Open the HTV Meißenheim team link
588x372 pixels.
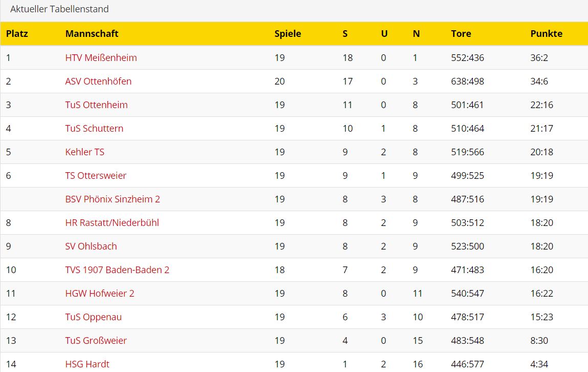[101, 58]
